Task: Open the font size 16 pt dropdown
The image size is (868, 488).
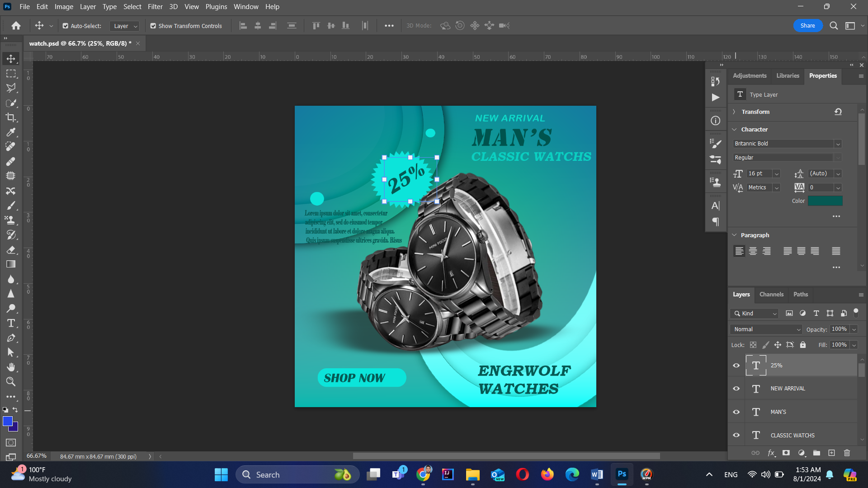Action: pos(777,174)
